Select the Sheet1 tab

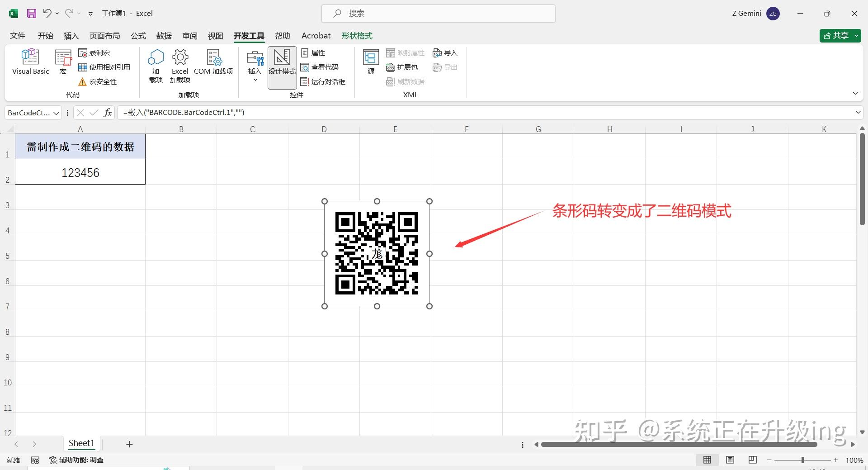(x=81, y=443)
